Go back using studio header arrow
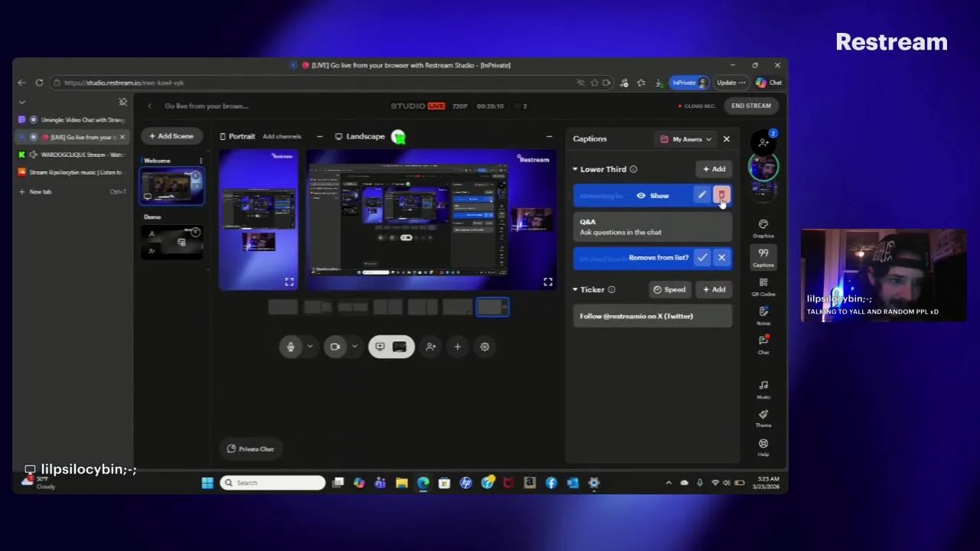The height and width of the screenshot is (551, 980). (x=149, y=106)
